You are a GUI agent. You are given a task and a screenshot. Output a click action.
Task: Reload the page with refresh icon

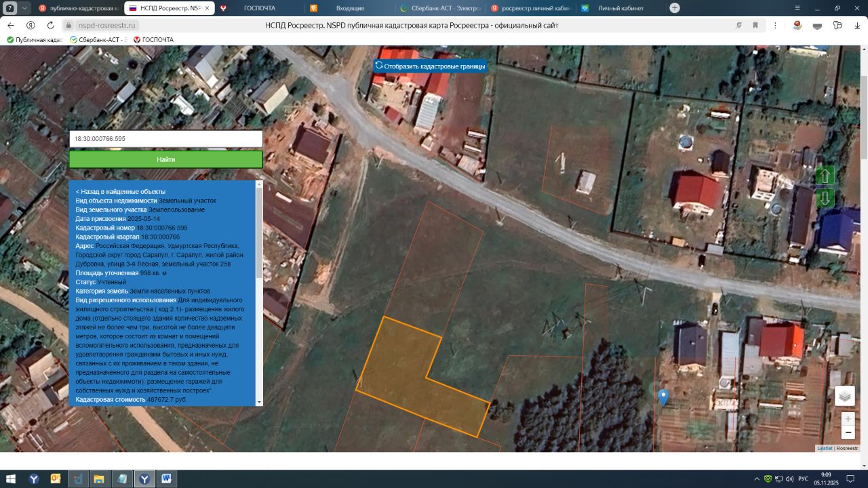[50, 25]
